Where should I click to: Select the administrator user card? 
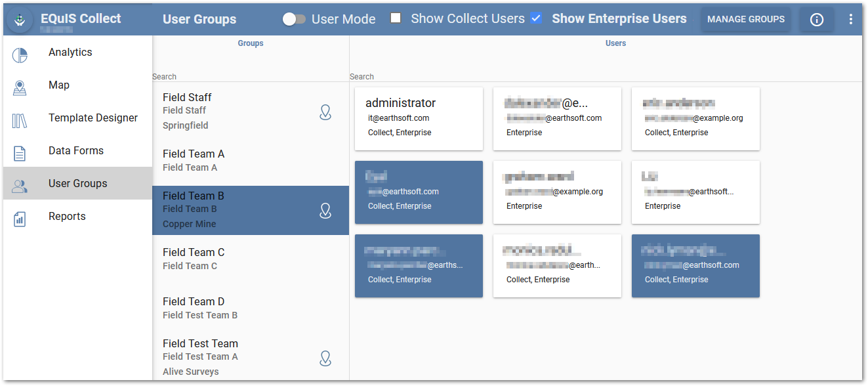[x=419, y=119]
